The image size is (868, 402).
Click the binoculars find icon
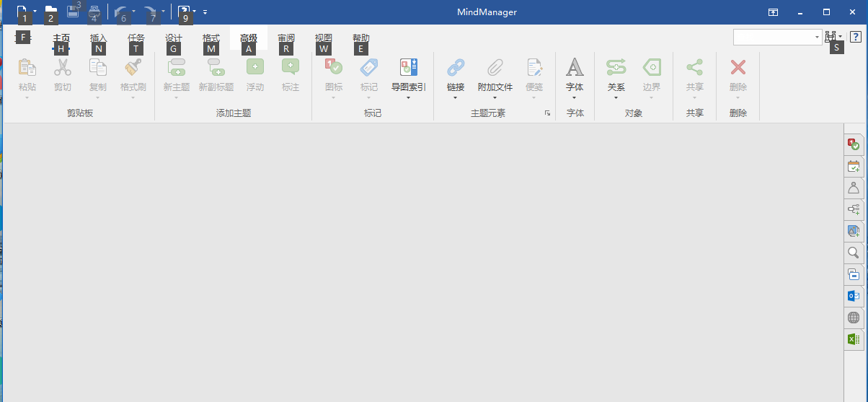coord(831,37)
